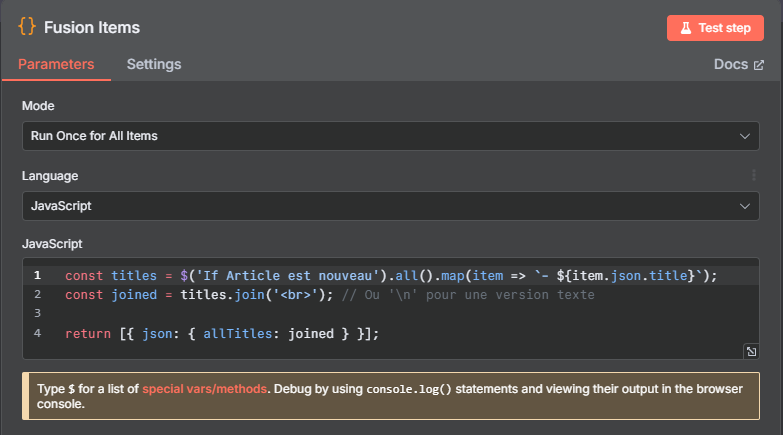Click the curly braces Code node icon
Image resolution: width=783 pixels, height=435 pixels.
(x=27, y=26)
